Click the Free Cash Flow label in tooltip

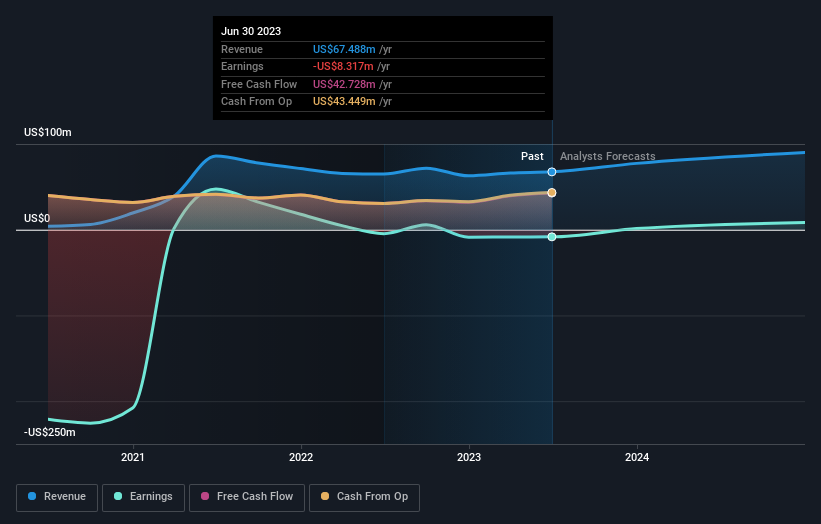pos(259,84)
